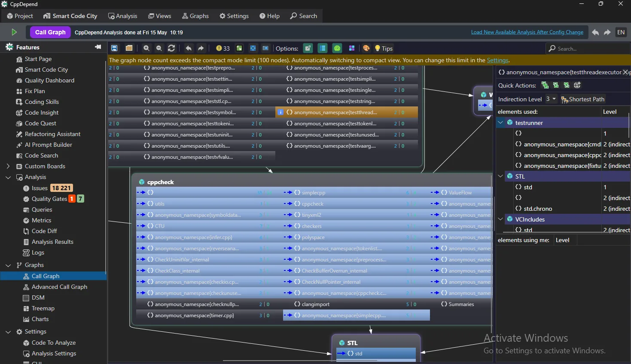Viewport: 631px width, 364px height.
Task: Click the blue grid layout icon
Action: 253,48
